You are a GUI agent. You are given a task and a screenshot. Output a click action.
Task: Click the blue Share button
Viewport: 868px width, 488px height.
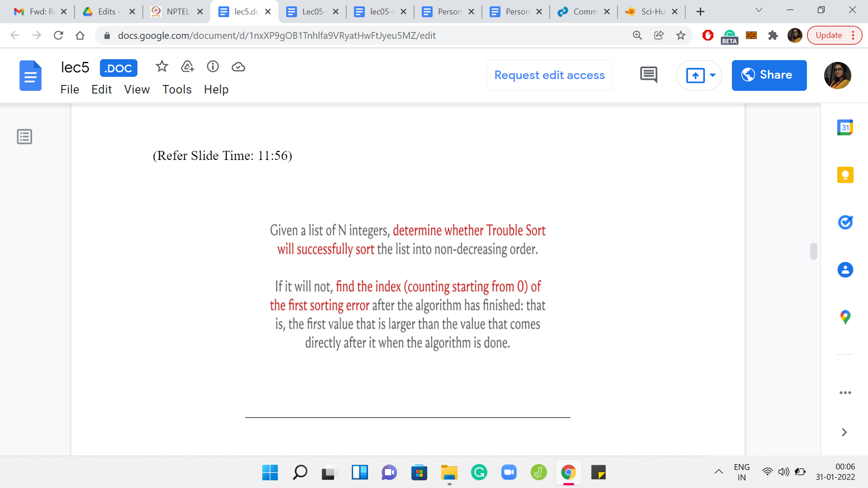tap(769, 75)
